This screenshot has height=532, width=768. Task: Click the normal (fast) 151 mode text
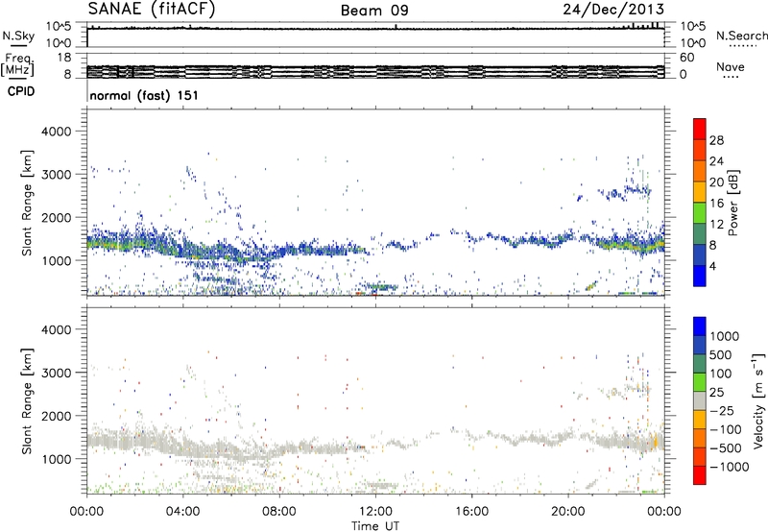tap(145, 95)
